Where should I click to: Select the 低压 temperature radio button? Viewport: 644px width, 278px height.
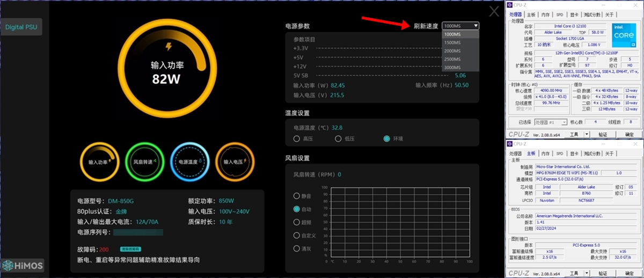tap(338, 138)
